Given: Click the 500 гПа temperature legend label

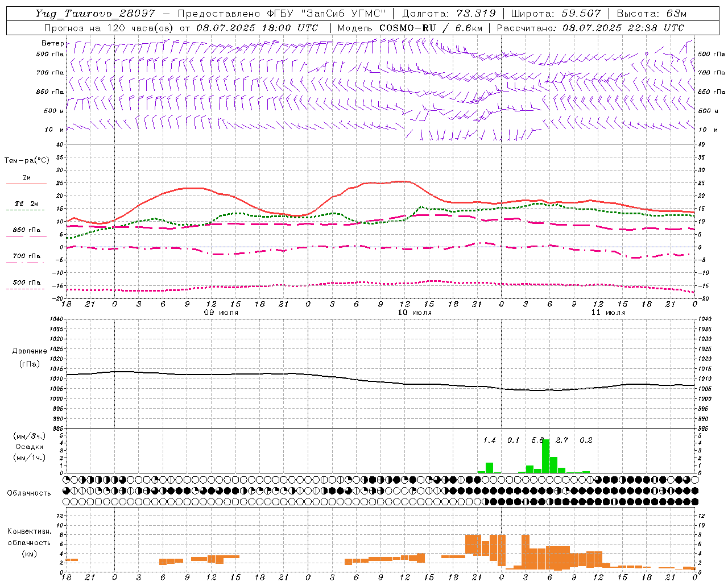Looking at the screenshot, I should pos(26,282).
